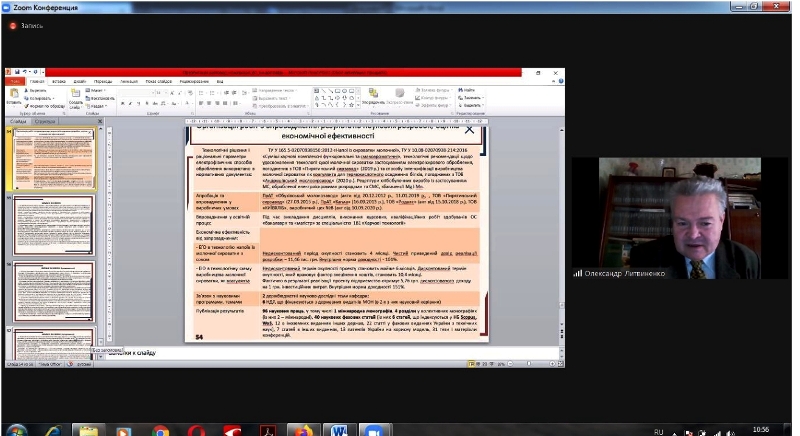Close the slides thumbnail pane

100,121
